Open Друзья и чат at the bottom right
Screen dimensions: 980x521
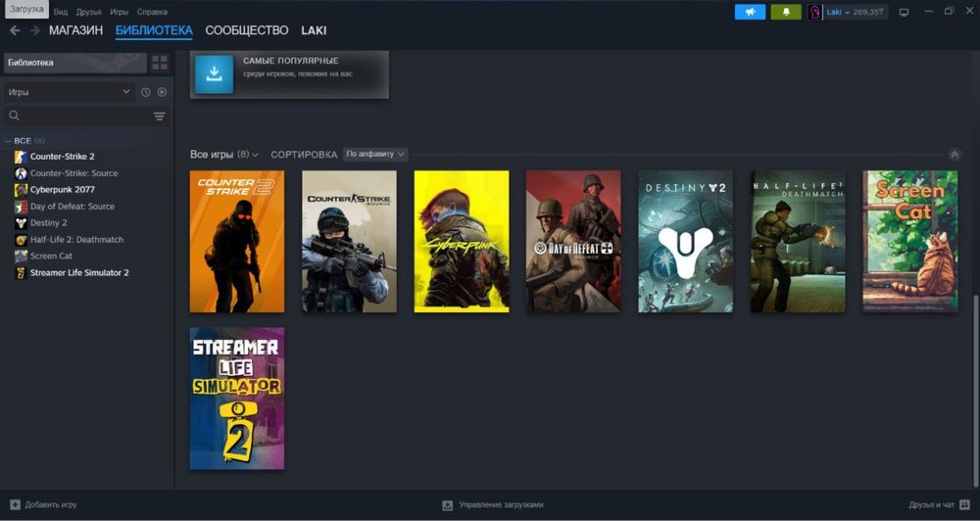[x=931, y=504]
